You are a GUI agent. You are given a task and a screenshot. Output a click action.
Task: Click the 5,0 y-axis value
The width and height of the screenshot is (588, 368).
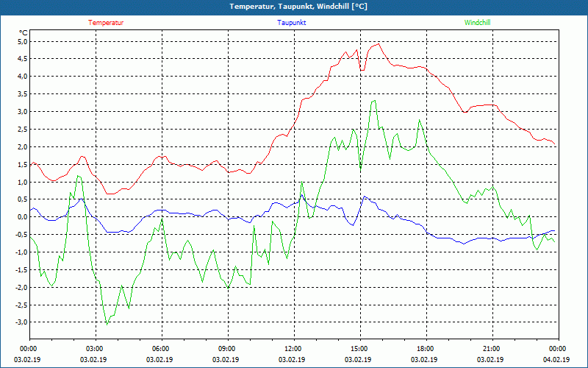coord(23,41)
